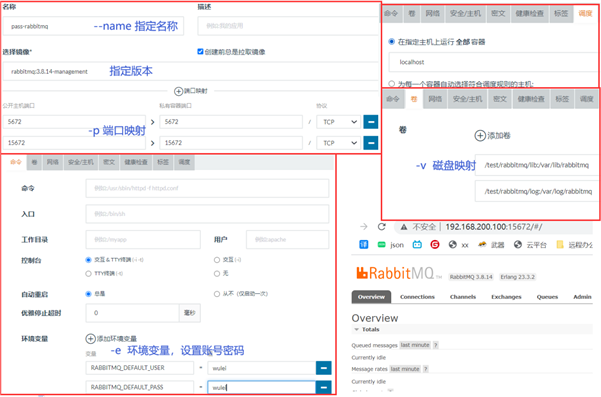Open TCP protocol dropdown for port 5672
The height and width of the screenshot is (397, 601).
pyautogui.click(x=339, y=122)
